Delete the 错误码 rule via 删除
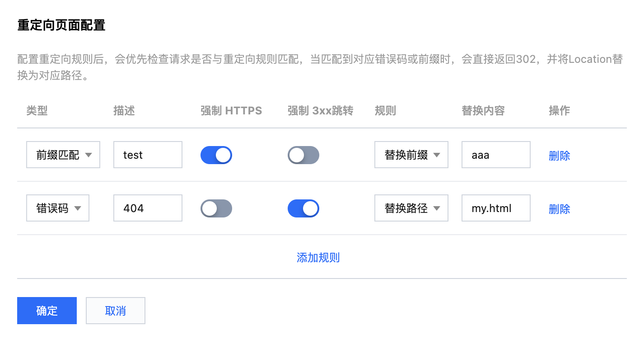Image resolution: width=644 pixels, height=340 pixels. coord(560,209)
